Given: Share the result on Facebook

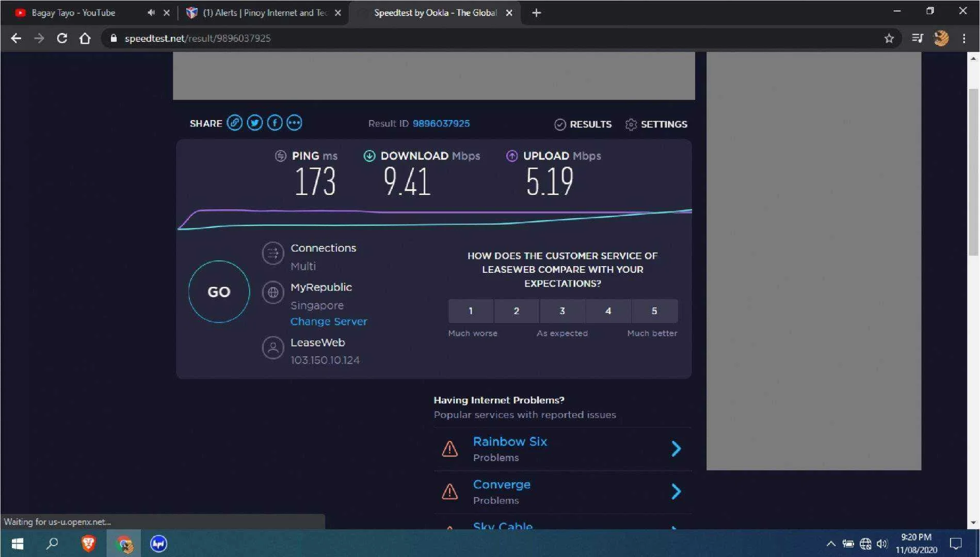Looking at the screenshot, I should coord(275,123).
